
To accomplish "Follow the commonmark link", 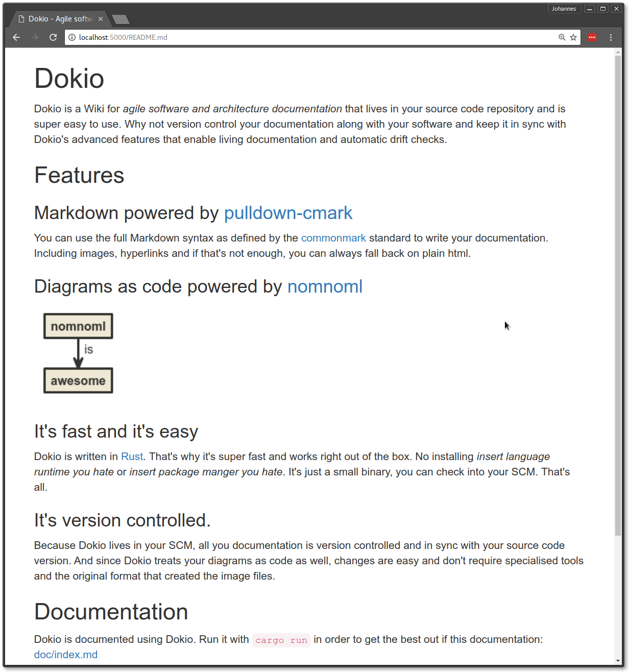I will (333, 238).
